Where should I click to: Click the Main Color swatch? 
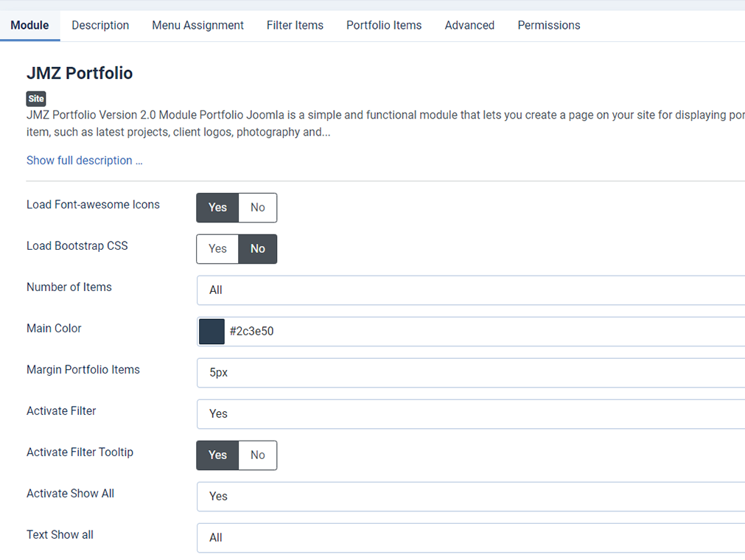pyautogui.click(x=212, y=332)
